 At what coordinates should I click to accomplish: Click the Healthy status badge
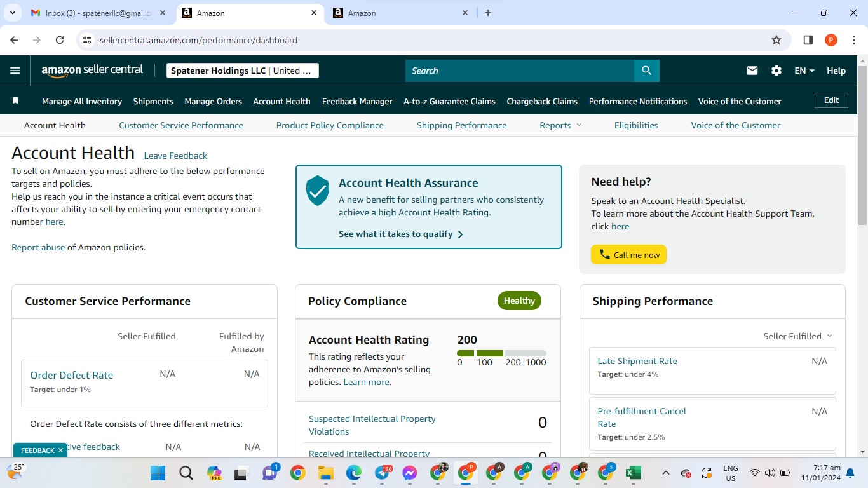pos(519,301)
